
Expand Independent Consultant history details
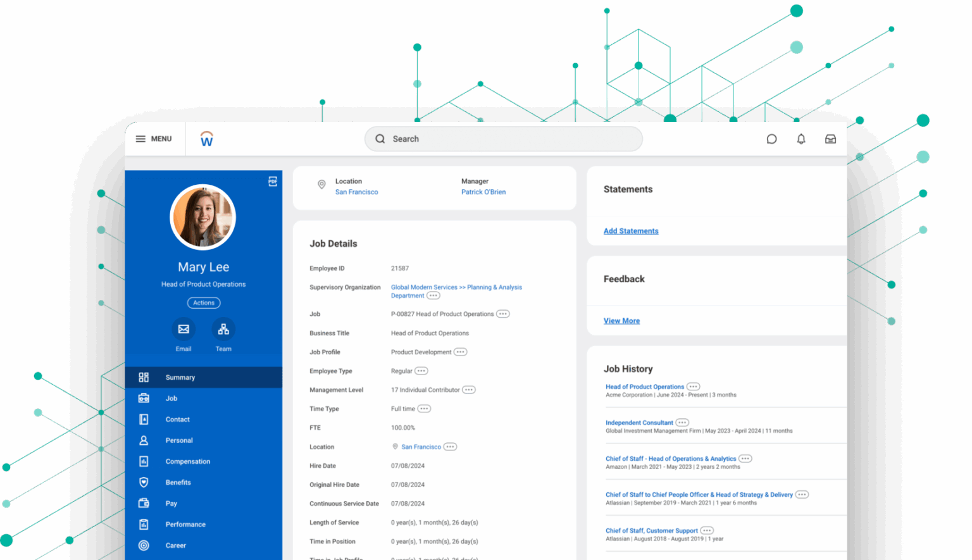[682, 422]
